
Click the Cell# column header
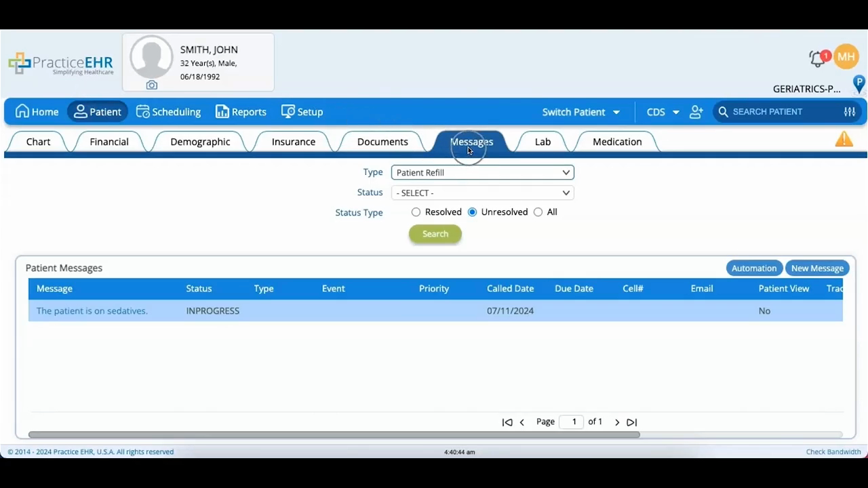click(x=633, y=289)
